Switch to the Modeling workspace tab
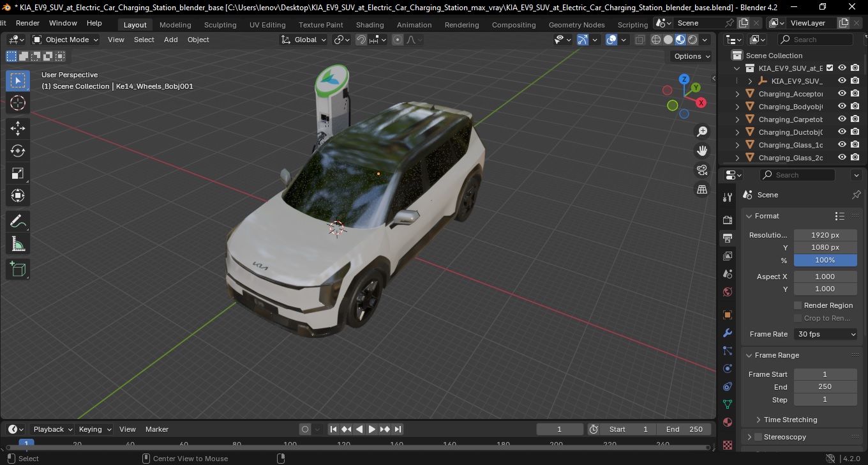Image resolution: width=868 pixels, height=465 pixels. (175, 25)
